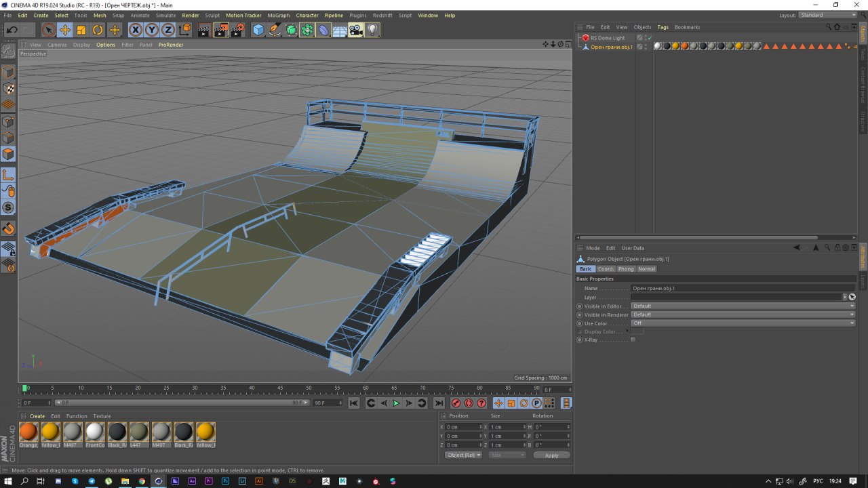Open Edit Render Settings
868x488 pixels.
pyautogui.click(x=237, y=30)
